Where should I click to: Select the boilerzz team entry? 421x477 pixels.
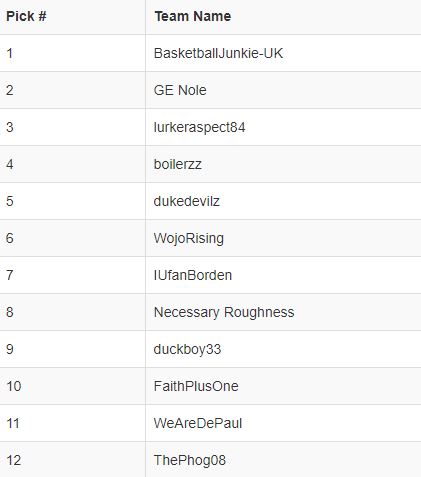click(178, 164)
